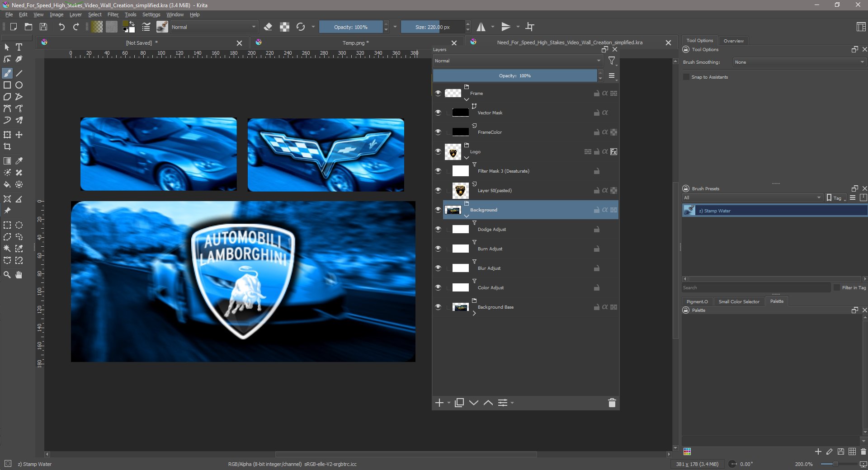The height and width of the screenshot is (470, 868).
Task: Adjust the brush Size slider
Action: 433,27
